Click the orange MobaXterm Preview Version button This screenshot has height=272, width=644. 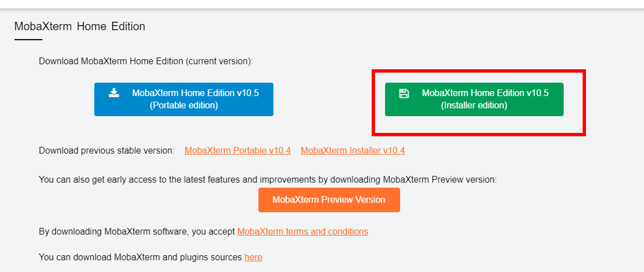tap(329, 200)
